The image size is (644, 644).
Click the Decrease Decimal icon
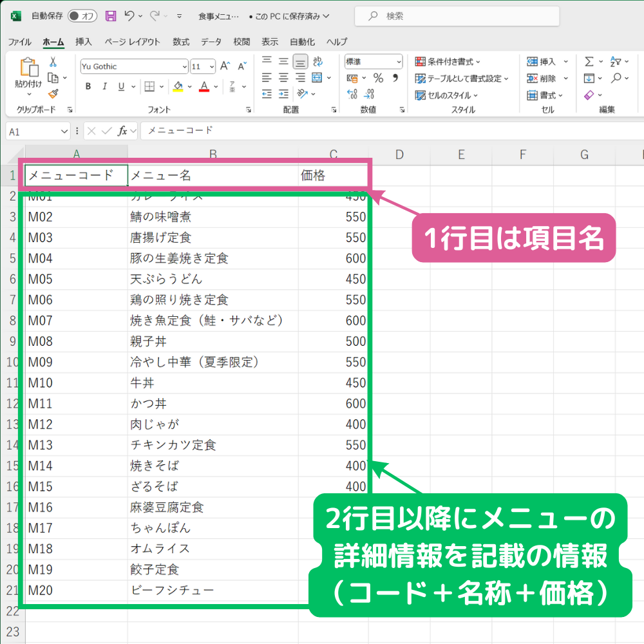(x=369, y=94)
